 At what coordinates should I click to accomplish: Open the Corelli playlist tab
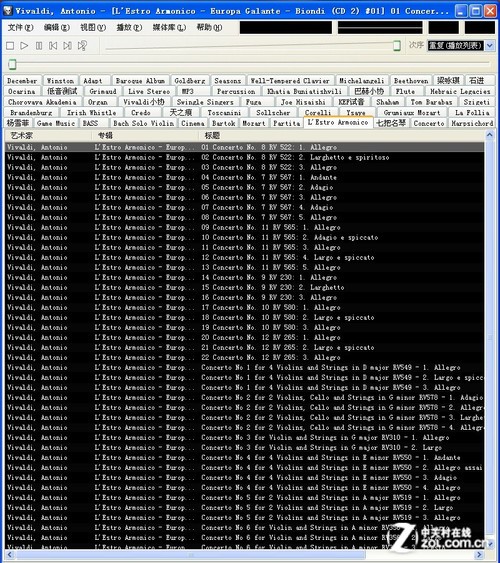[318, 113]
